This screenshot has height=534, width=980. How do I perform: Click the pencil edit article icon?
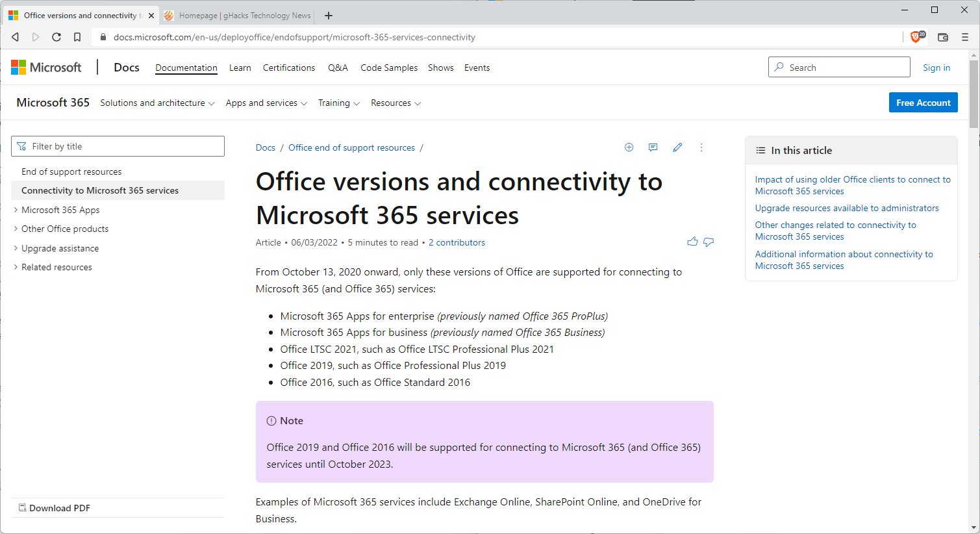677,147
